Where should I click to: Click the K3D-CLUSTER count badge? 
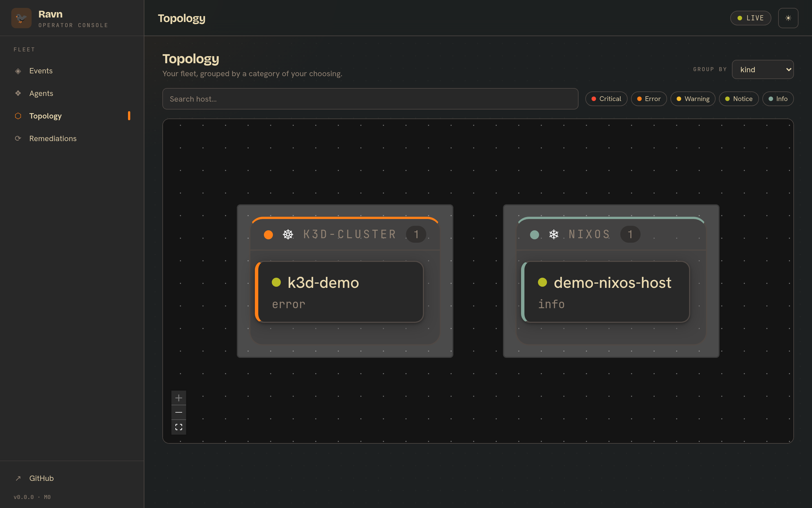(x=416, y=234)
